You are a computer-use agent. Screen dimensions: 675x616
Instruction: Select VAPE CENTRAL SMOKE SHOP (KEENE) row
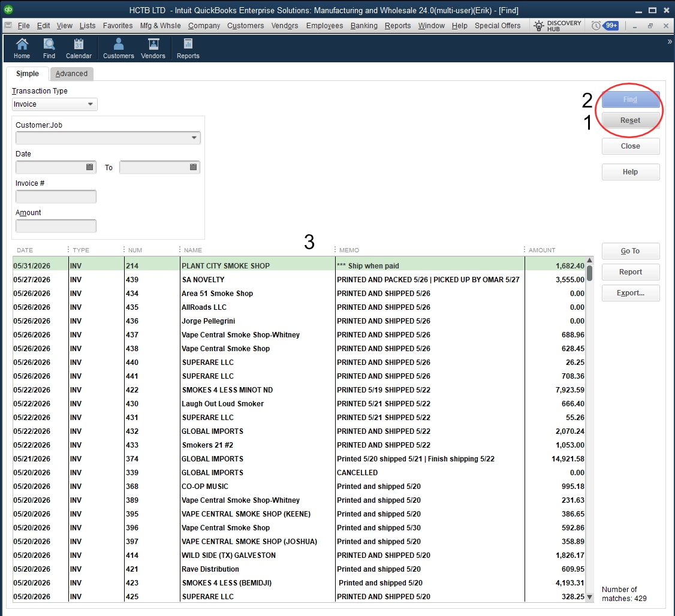point(299,514)
